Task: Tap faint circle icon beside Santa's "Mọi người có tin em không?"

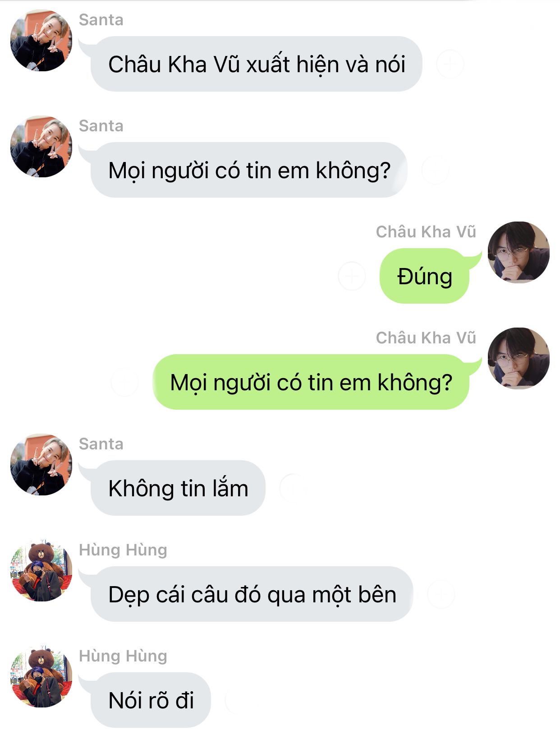Action: pyautogui.click(x=435, y=170)
